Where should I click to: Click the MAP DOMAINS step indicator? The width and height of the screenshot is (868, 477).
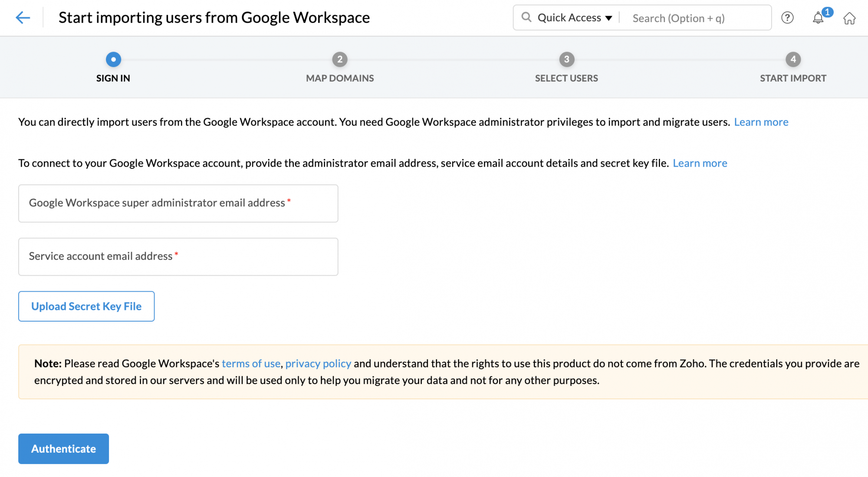[x=339, y=59]
